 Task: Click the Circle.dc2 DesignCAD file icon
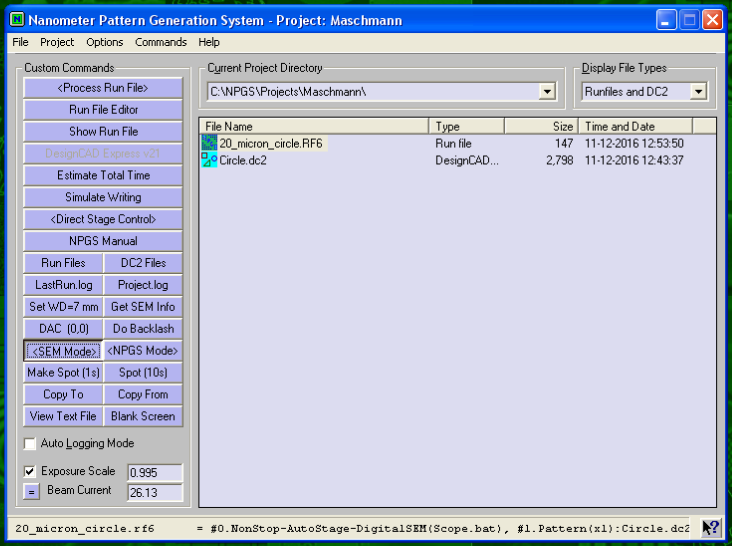tap(209, 160)
